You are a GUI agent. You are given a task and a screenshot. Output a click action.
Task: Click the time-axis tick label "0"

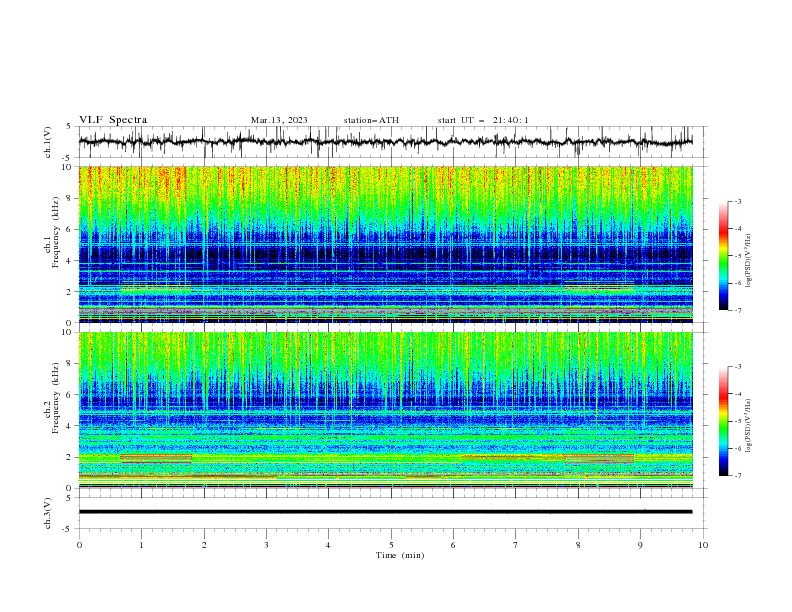pyautogui.click(x=79, y=545)
